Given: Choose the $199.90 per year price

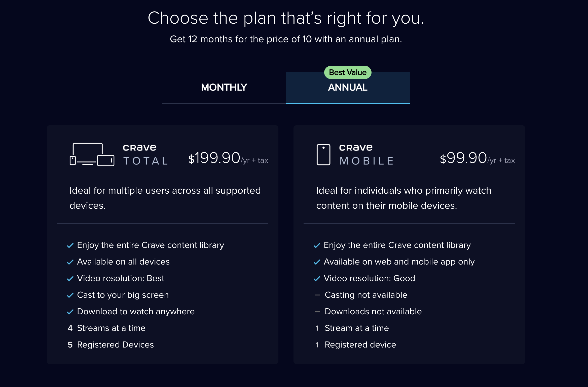Looking at the screenshot, I should (228, 158).
